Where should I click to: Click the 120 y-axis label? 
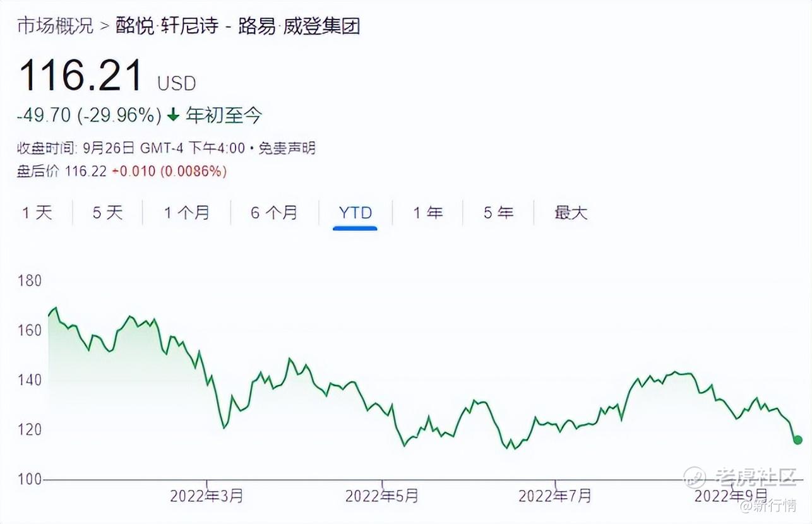pyautogui.click(x=29, y=430)
